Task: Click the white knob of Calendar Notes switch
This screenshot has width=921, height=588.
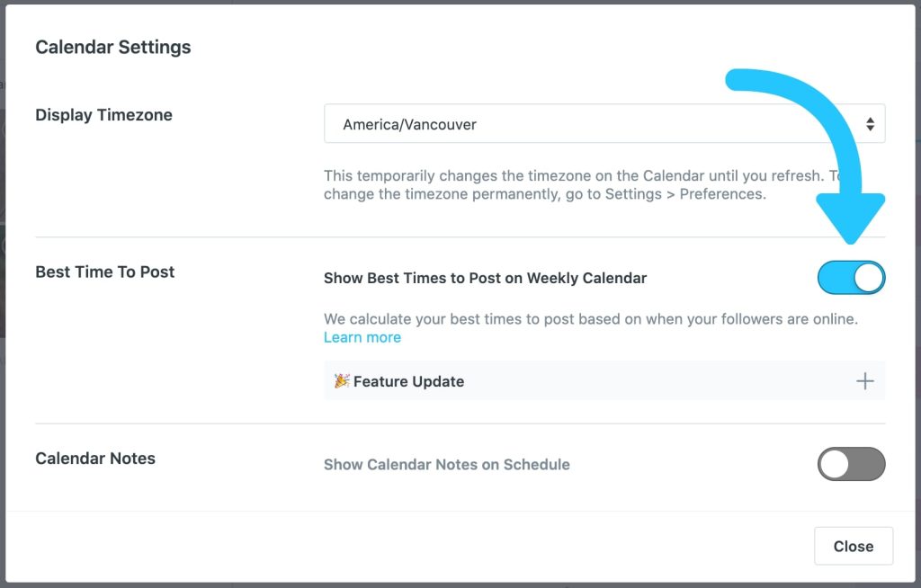Action: point(835,464)
